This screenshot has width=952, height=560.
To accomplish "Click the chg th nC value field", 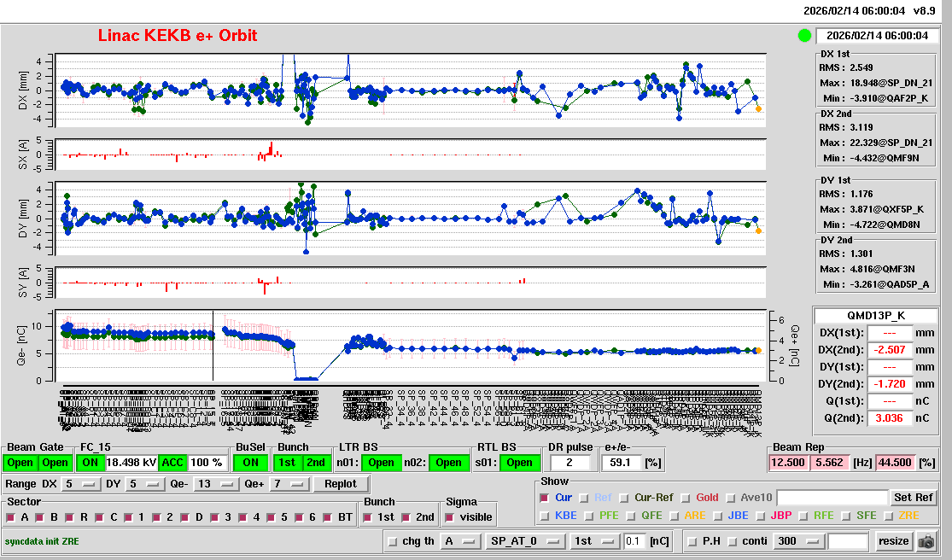I will pos(633,541).
